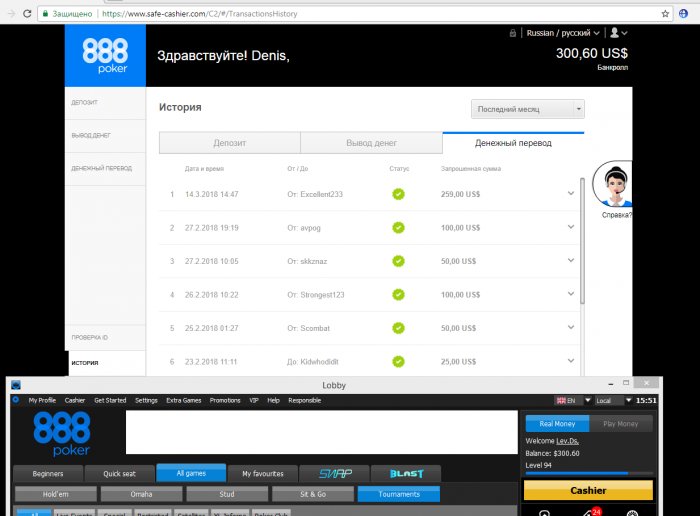This screenshot has width=700, height=516.
Task: Click green status check for Kidwhodidit row
Action: pos(398,362)
